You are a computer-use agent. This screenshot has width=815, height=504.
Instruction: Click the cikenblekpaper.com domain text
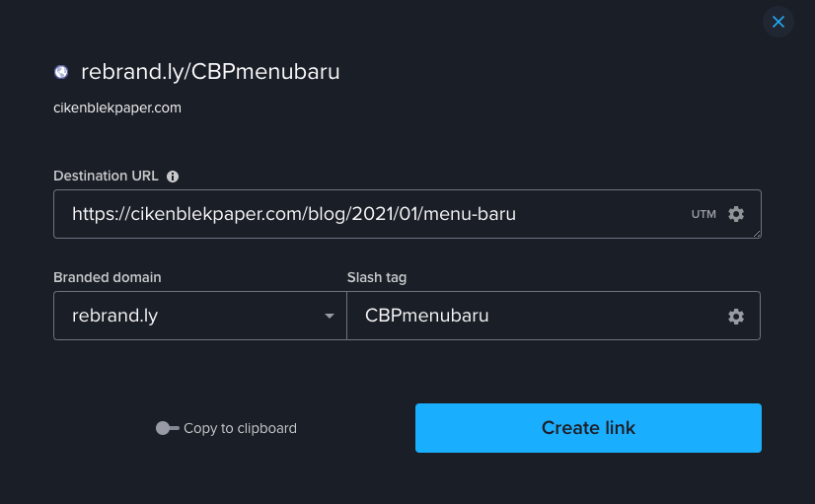(x=117, y=108)
